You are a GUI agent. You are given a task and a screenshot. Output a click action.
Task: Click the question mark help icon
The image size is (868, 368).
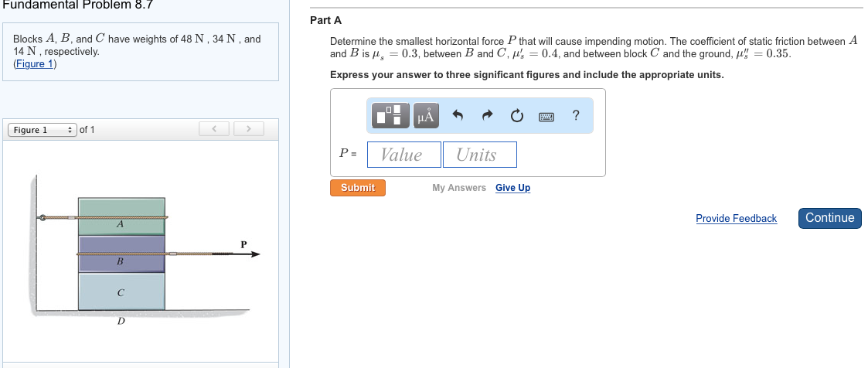(577, 115)
